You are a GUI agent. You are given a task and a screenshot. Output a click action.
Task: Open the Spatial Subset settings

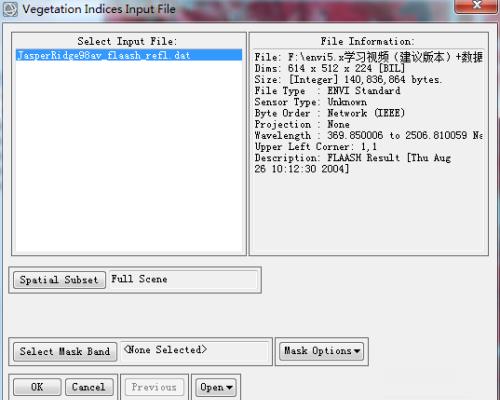(59, 280)
